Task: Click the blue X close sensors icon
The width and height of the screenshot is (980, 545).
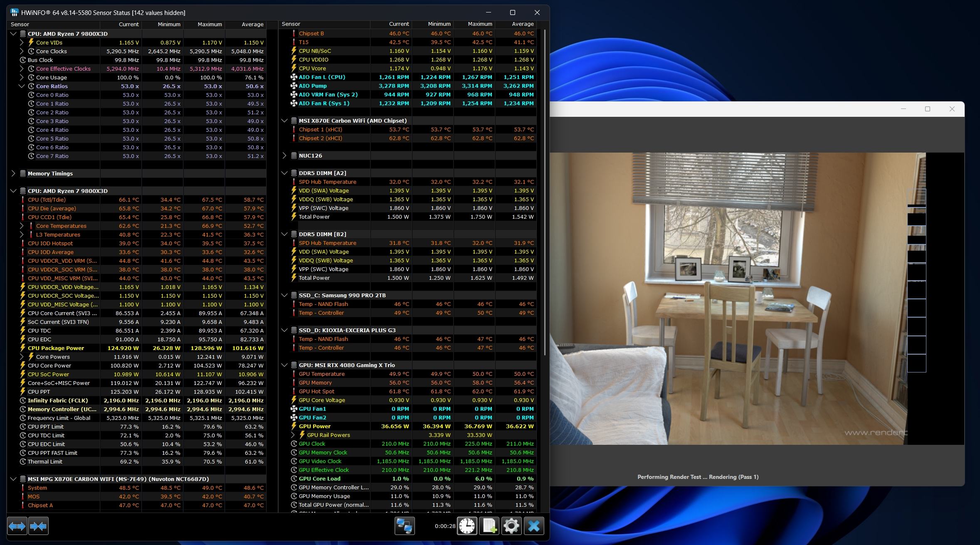Action: (534, 526)
